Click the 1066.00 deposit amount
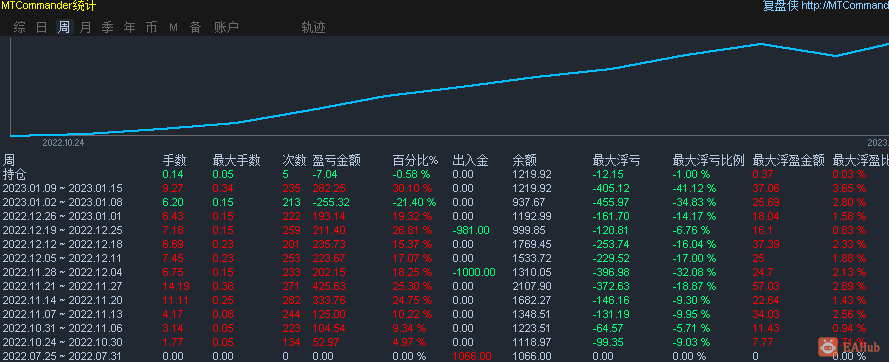 (471, 356)
